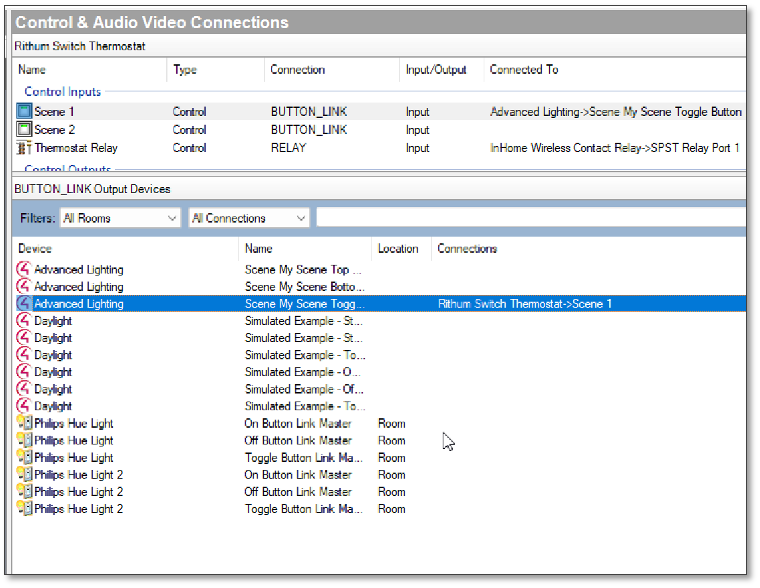Click InHome Wireless Contact Relay->SPST Relay Port 1 cell
760x588 pixels.
click(615, 148)
